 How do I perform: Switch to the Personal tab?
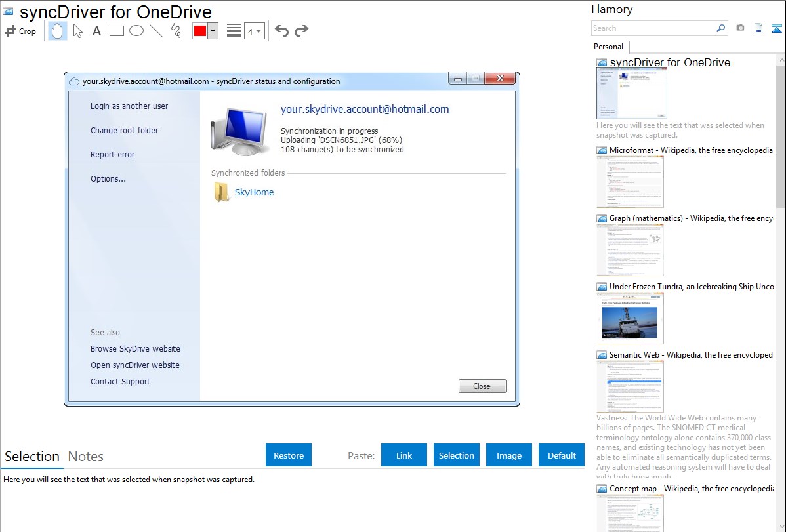pos(609,47)
